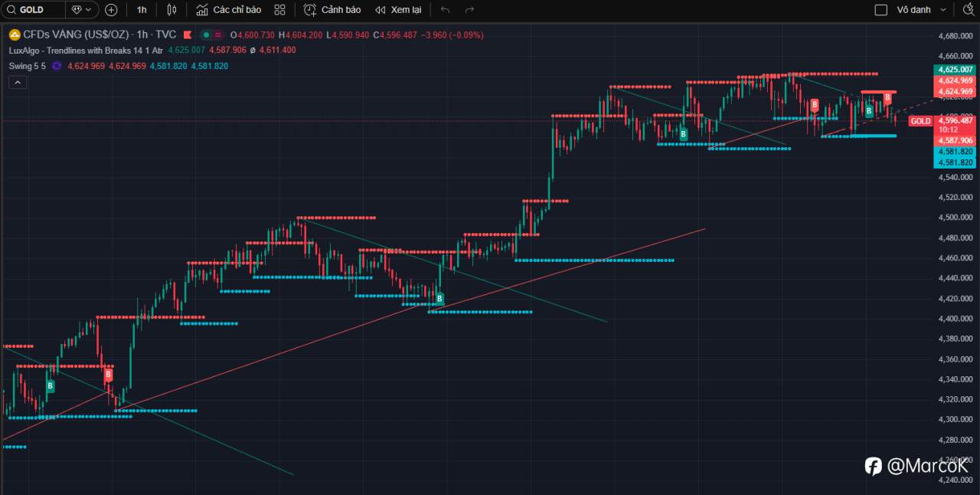The height and width of the screenshot is (495, 980).
Task: Expand the chevron next to Vô danh
Action: click(943, 10)
